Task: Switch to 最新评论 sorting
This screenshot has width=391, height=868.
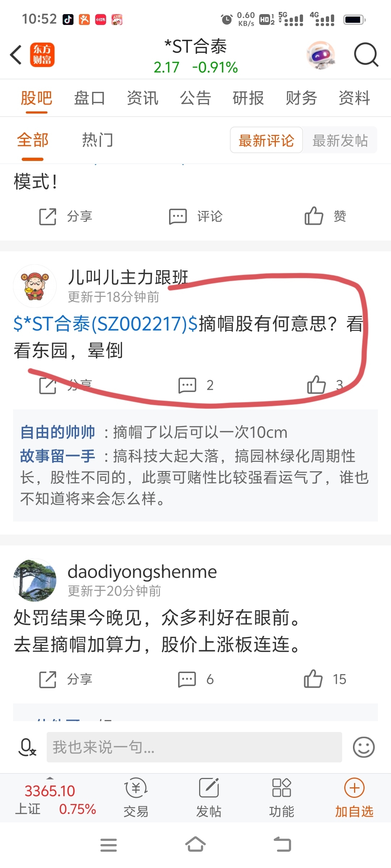Action: tap(266, 140)
